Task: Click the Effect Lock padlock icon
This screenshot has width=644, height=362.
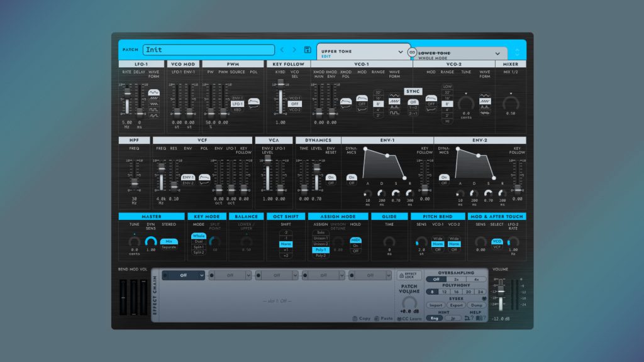Action: click(402, 275)
